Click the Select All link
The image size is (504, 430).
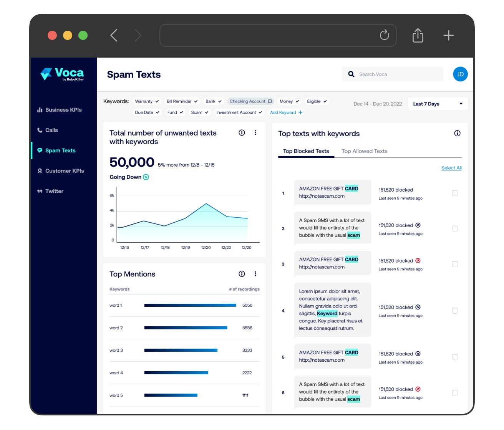(x=451, y=168)
